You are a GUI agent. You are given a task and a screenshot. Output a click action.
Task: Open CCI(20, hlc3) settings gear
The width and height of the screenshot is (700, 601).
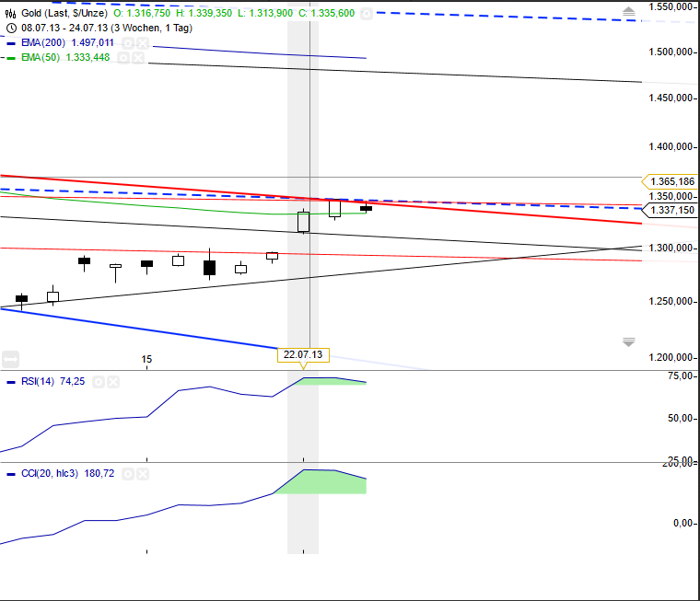tap(128, 474)
